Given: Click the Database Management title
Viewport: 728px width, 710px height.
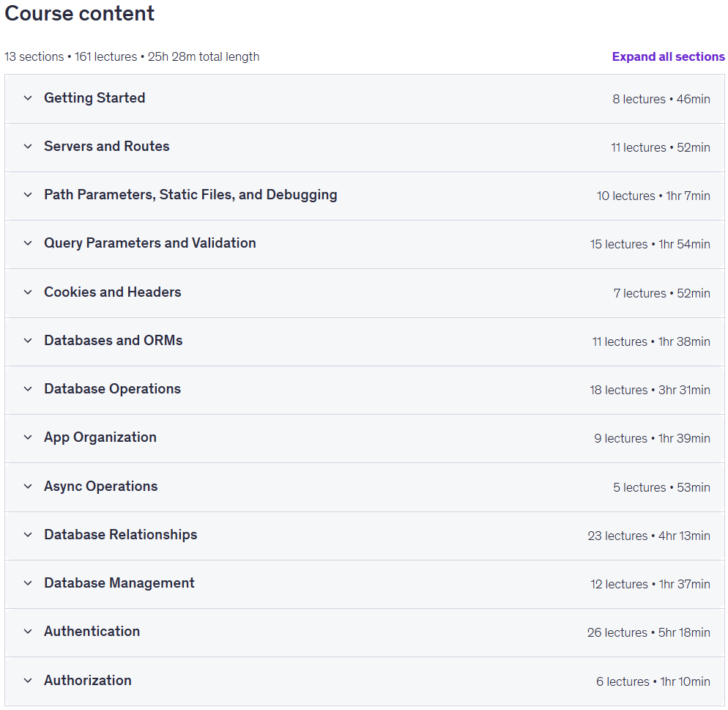Looking at the screenshot, I should [119, 583].
